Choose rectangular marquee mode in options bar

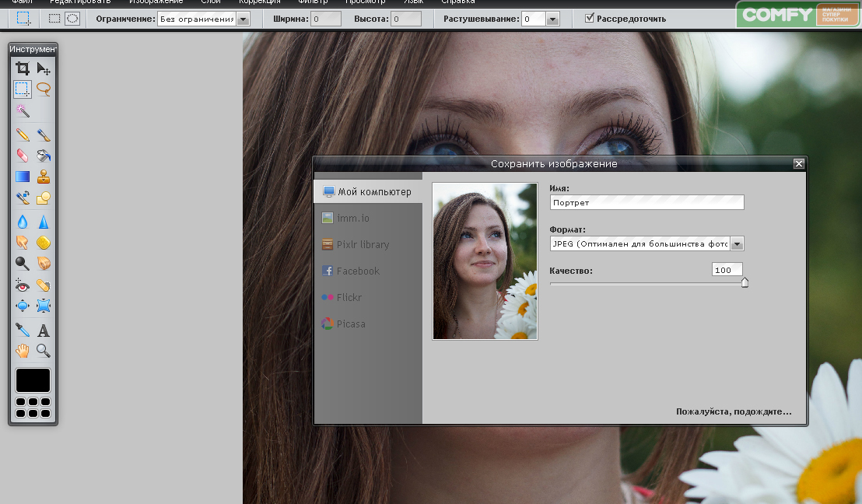(54, 19)
